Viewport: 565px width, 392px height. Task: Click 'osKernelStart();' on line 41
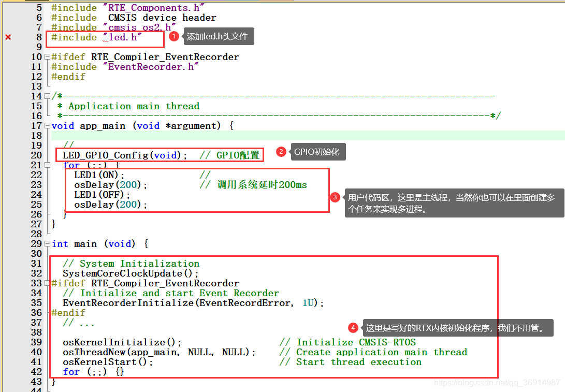tap(108, 362)
